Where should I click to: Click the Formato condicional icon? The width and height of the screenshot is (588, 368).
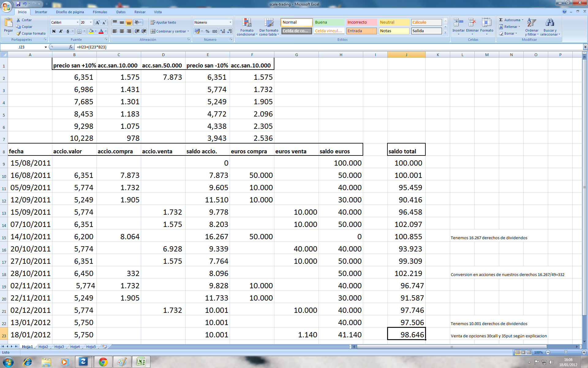tap(247, 23)
